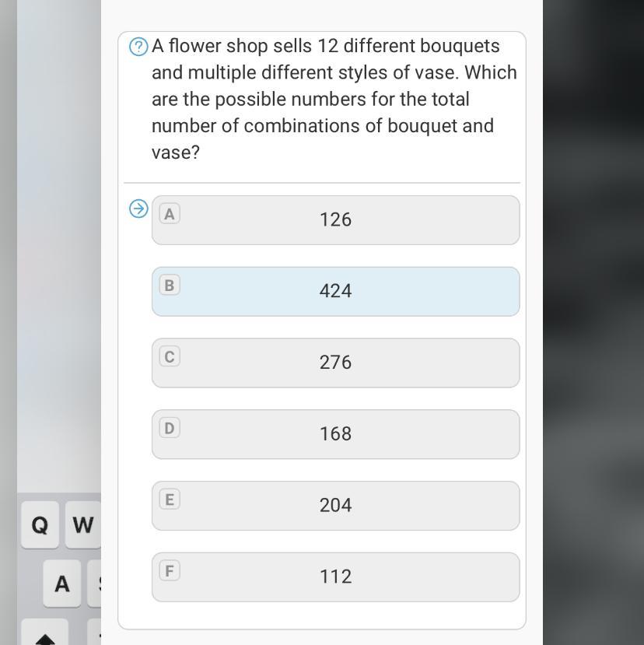Tap the shift arrow key on keyboard
This screenshot has width=644, height=645.
pyautogui.click(x=45, y=636)
